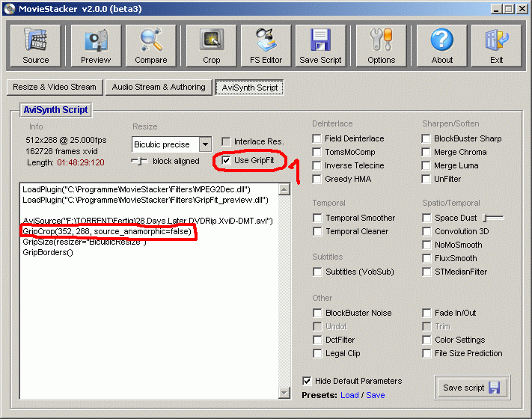
Task: Tick Merge Luma checkbox
Action: (426, 165)
